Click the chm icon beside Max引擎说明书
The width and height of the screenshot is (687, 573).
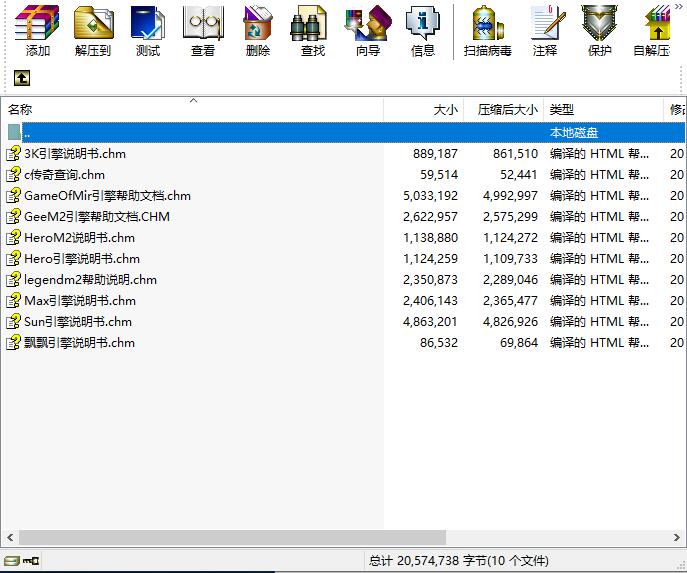(13, 301)
